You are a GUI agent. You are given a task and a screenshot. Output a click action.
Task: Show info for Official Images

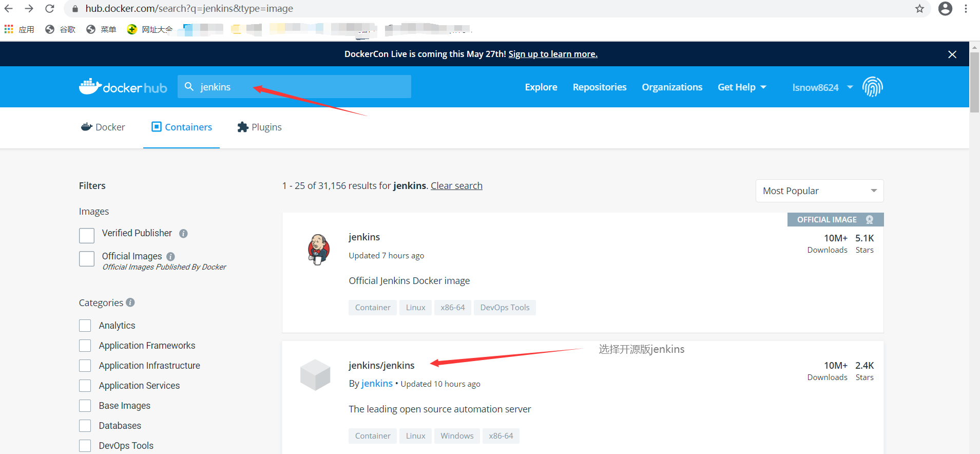pos(171,256)
